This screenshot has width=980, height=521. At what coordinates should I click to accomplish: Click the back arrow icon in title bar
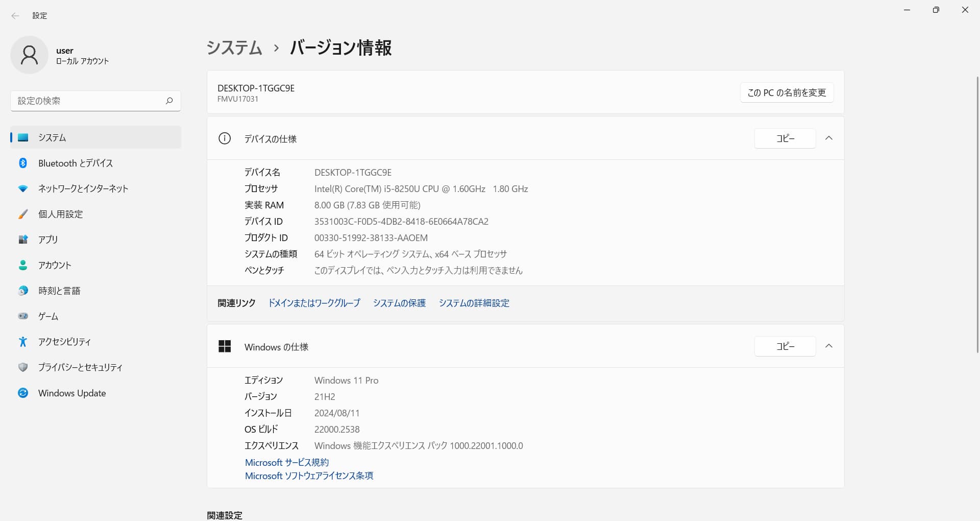click(15, 16)
